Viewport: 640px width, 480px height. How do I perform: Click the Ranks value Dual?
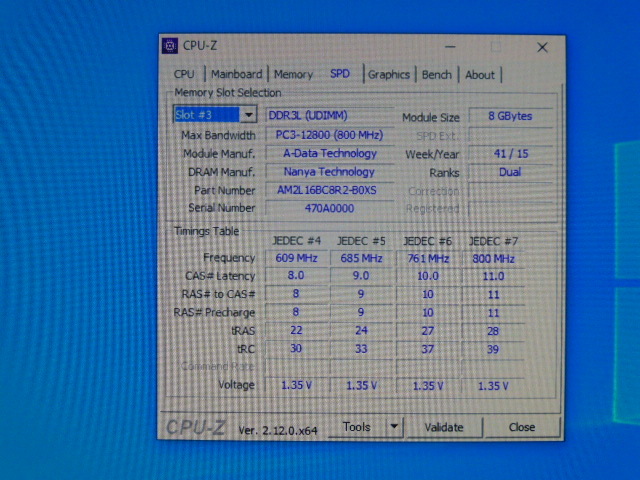coord(510,172)
